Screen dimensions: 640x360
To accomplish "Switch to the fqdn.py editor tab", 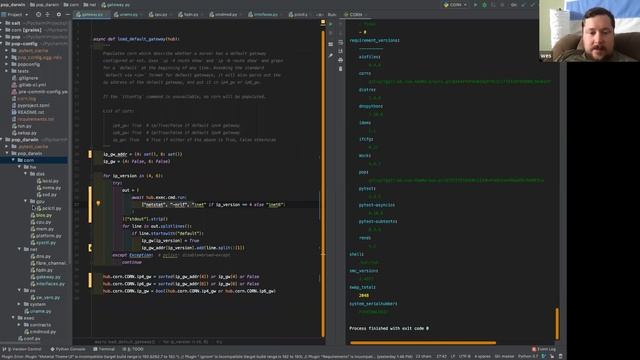I will coord(190,14).
